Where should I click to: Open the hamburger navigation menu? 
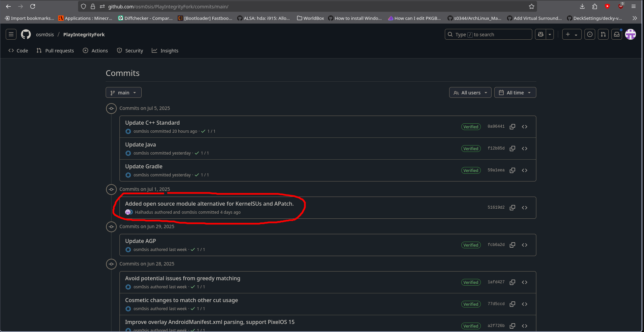coord(11,34)
